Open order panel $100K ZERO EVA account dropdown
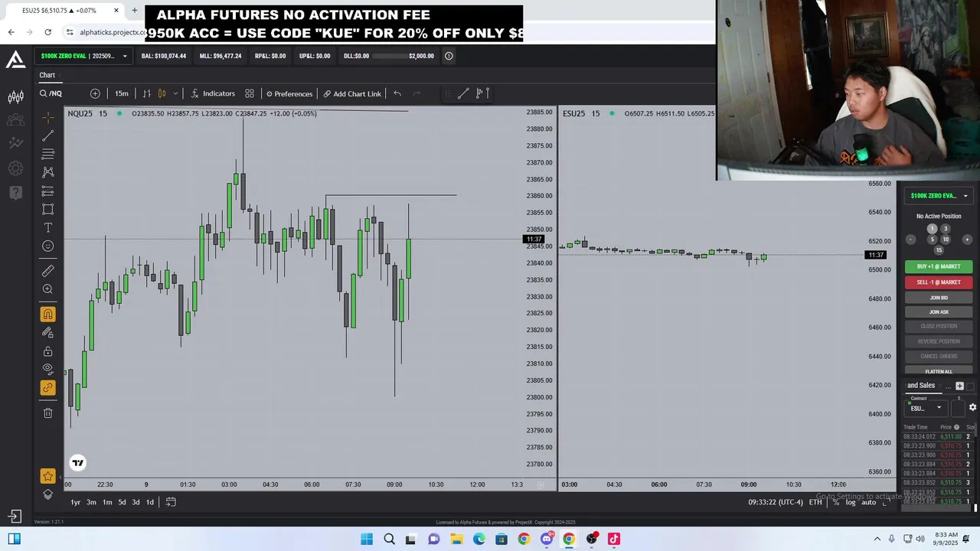980x551 pixels. click(939, 196)
